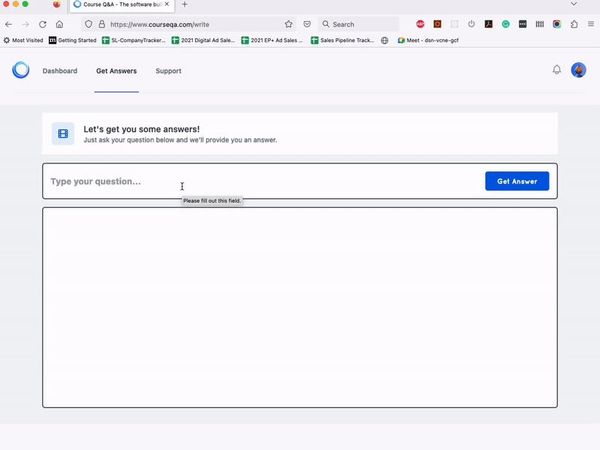The height and width of the screenshot is (450, 600).
Task: Open the browser home page
Action: (x=60, y=24)
